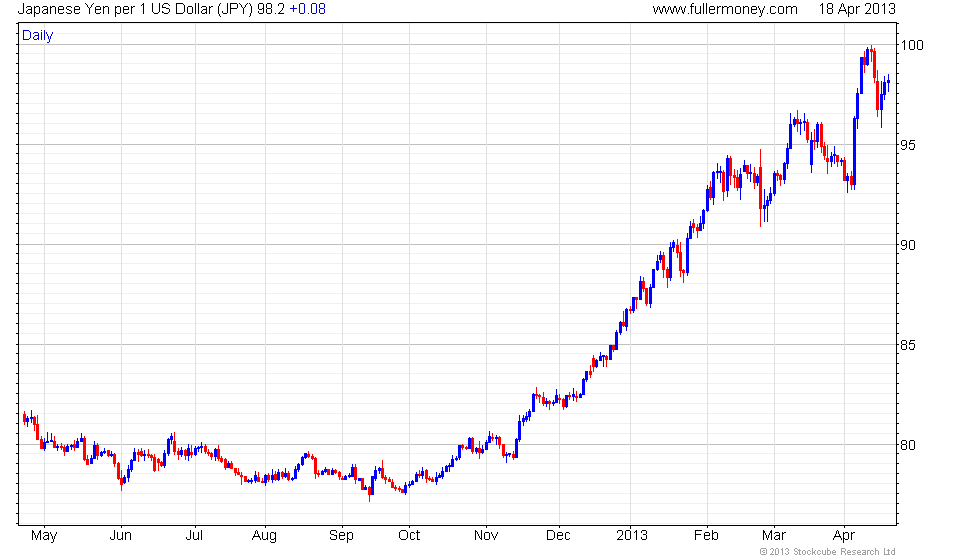Click the current value '98.2'
This screenshot has width=980, height=560.
[271, 9]
